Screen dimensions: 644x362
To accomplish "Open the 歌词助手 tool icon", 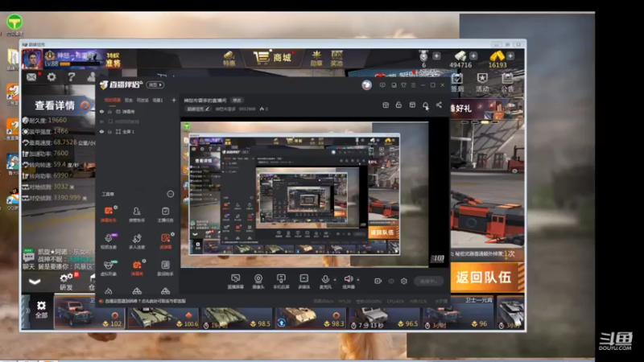I will tap(165, 268).
